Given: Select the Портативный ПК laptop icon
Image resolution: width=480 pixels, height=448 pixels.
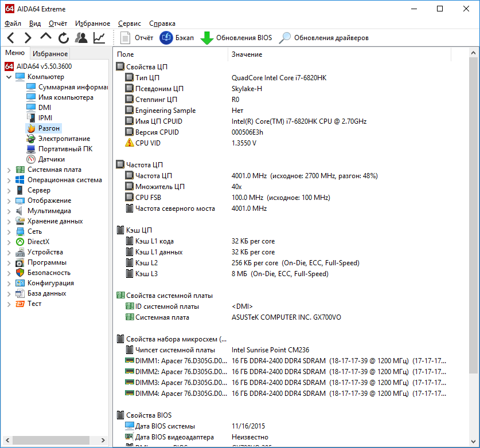Looking at the screenshot, I should (31, 149).
